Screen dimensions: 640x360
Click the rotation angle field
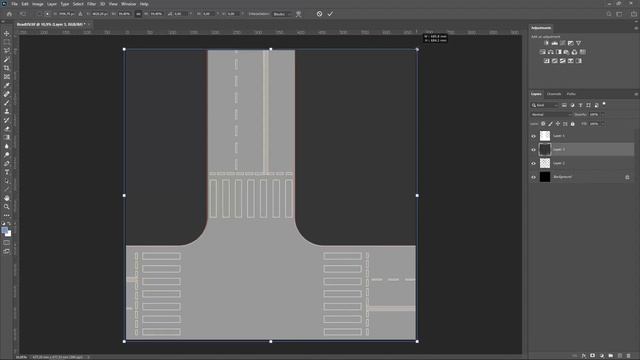coord(180,14)
